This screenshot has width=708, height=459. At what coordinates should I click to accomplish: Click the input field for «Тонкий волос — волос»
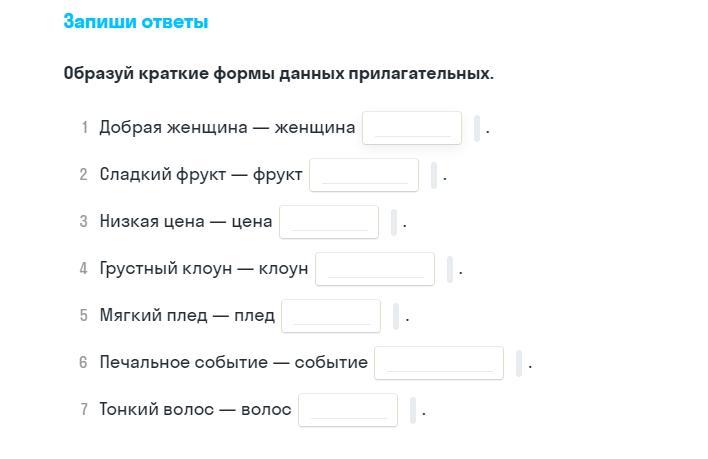pos(348,410)
